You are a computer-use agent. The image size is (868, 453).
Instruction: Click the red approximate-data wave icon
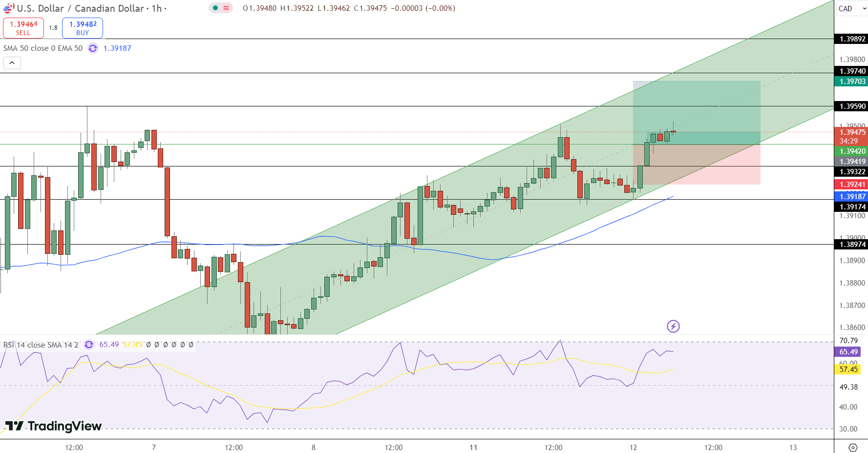pos(227,8)
